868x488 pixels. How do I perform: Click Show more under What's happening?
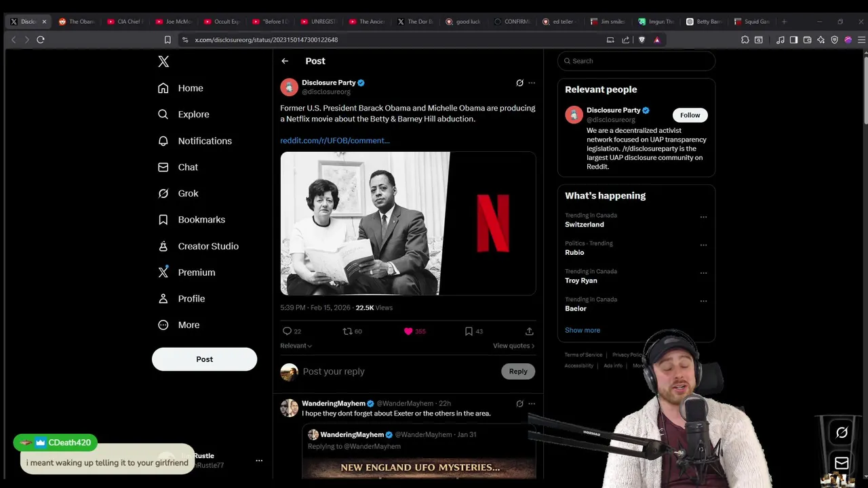tap(583, 330)
